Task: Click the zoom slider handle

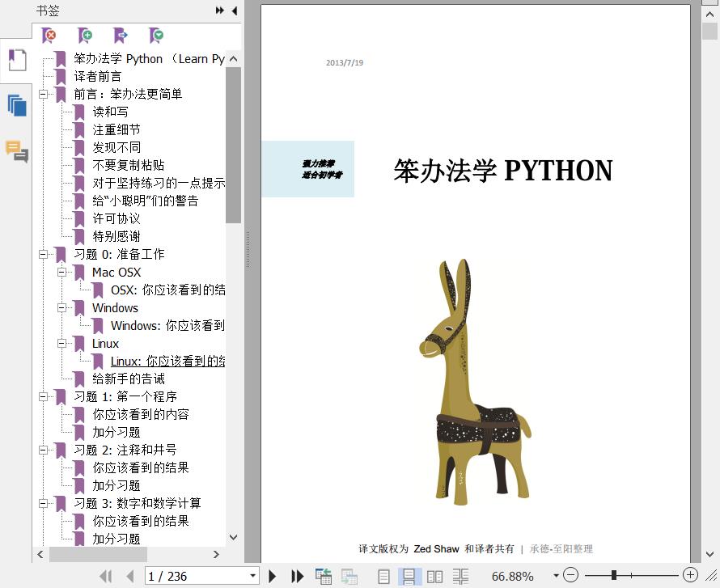Action: (x=613, y=575)
